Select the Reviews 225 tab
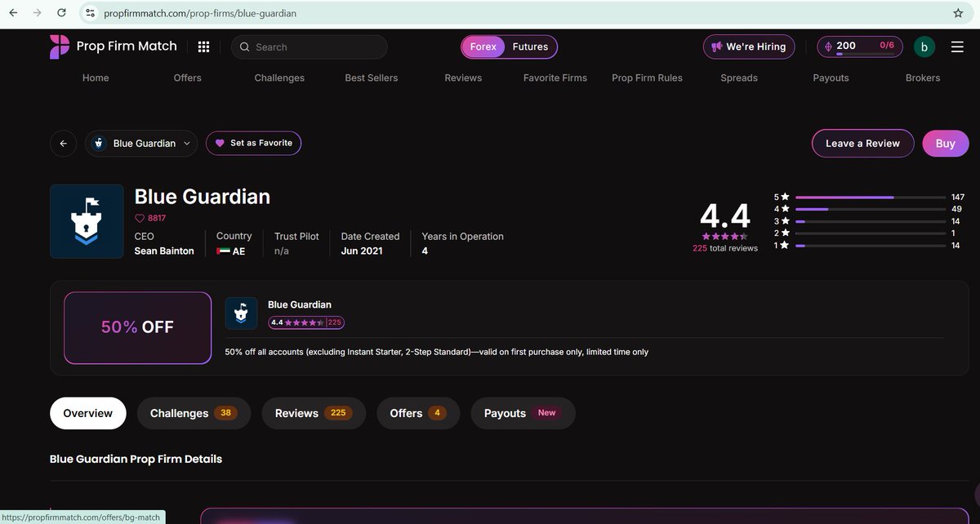The width and height of the screenshot is (980, 524). point(314,413)
